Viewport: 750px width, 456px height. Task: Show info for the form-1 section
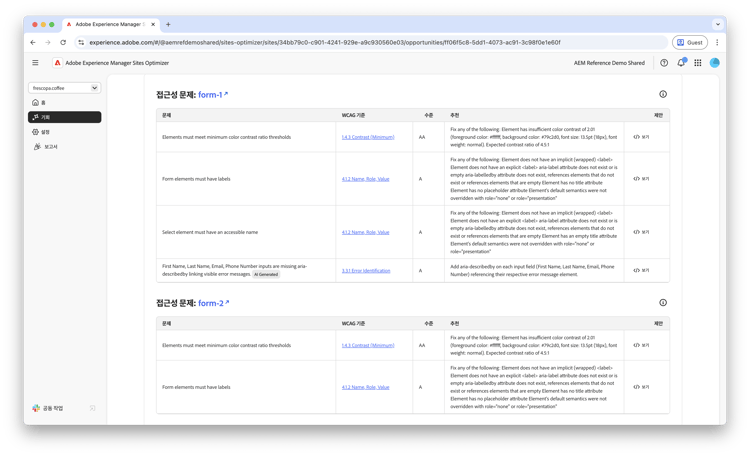(x=663, y=94)
